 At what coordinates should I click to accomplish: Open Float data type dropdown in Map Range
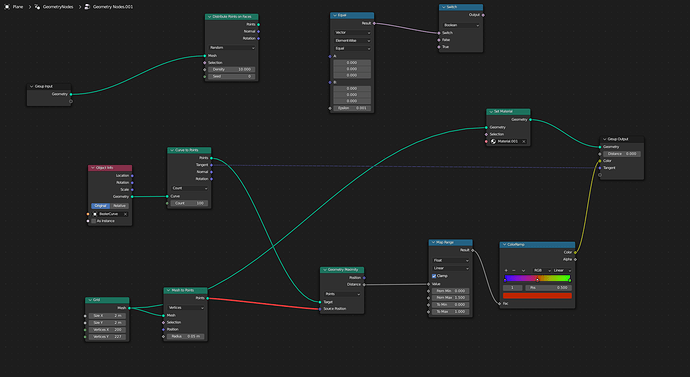[x=451, y=260]
